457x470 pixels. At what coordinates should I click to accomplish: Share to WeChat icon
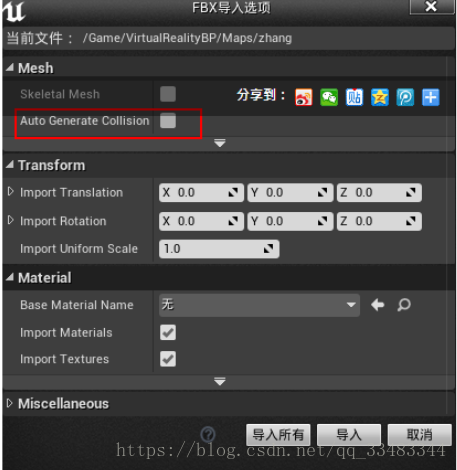coord(329,97)
